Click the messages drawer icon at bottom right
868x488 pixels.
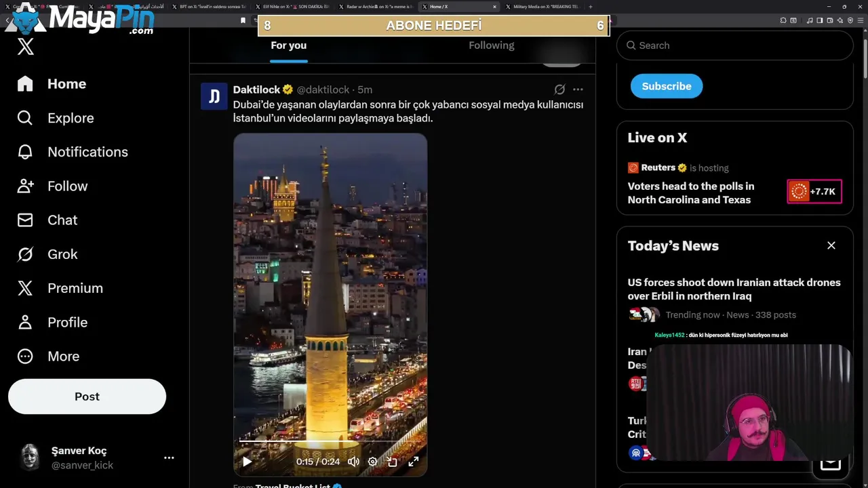tap(831, 463)
